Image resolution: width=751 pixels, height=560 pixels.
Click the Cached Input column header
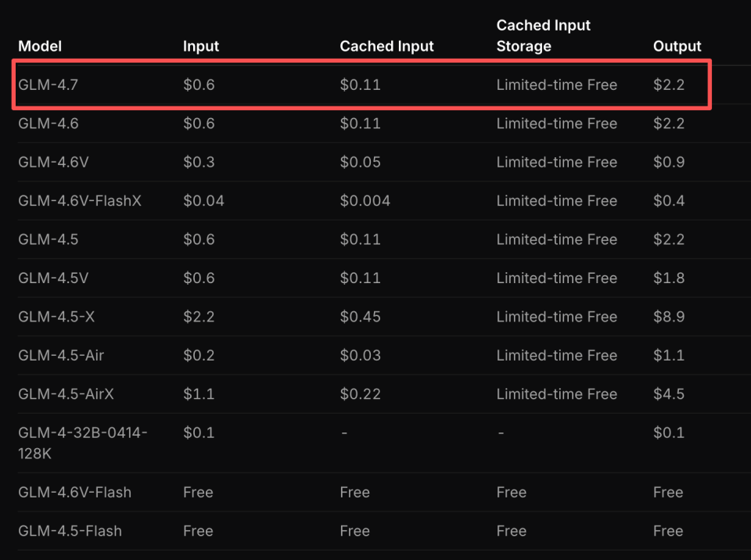[386, 46]
